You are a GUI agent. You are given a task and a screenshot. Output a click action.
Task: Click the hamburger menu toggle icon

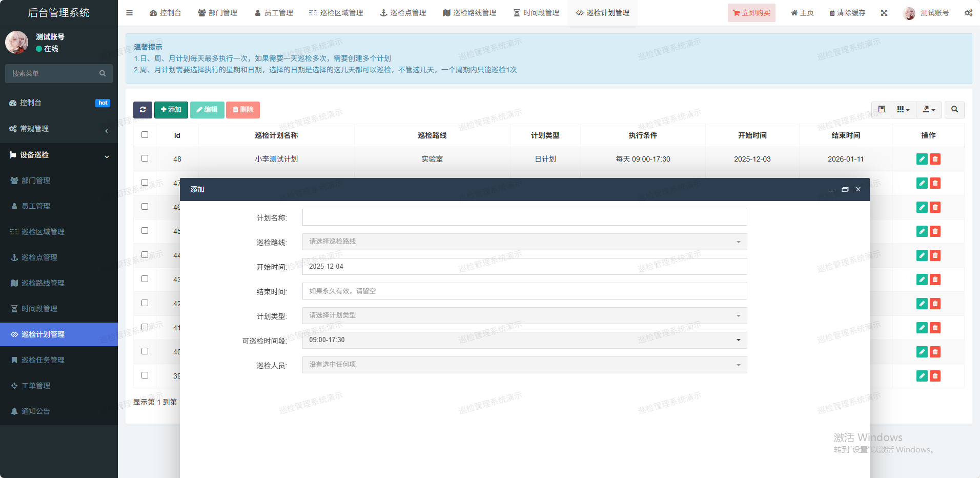coord(129,13)
